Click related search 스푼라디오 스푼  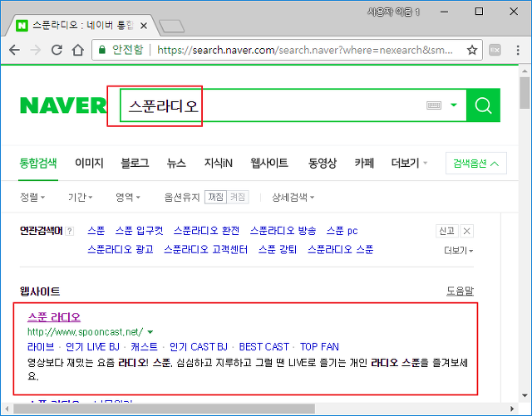[340, 250]
